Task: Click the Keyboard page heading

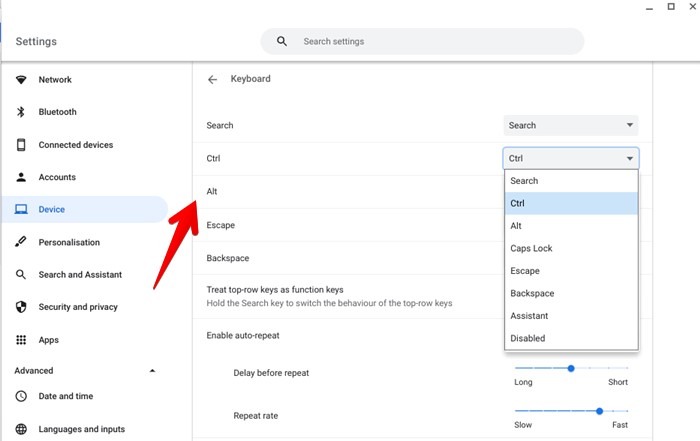Action: click(250, 79)
